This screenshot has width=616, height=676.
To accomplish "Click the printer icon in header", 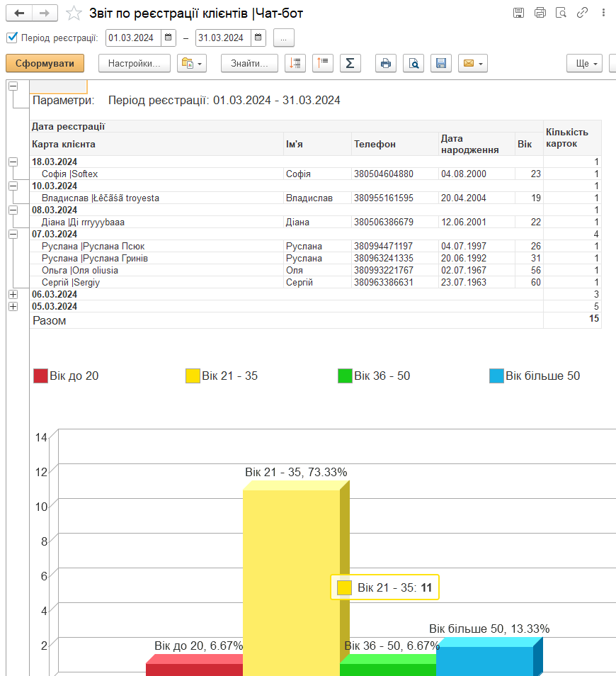I will (x=540, y=13).
